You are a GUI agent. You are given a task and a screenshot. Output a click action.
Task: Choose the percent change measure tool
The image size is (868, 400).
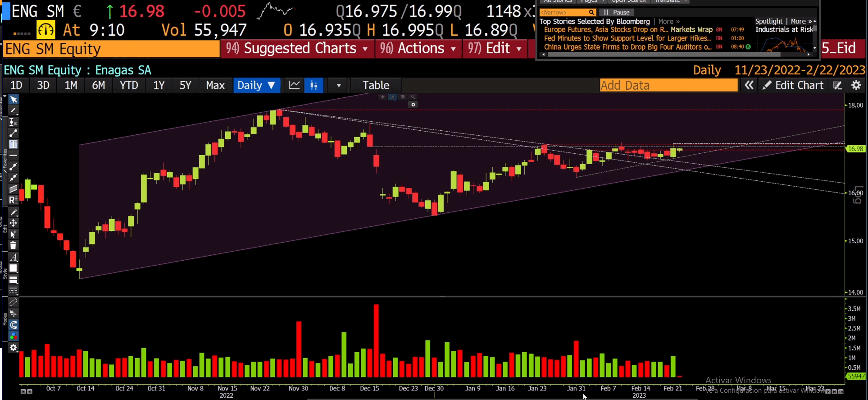[14, 122]
